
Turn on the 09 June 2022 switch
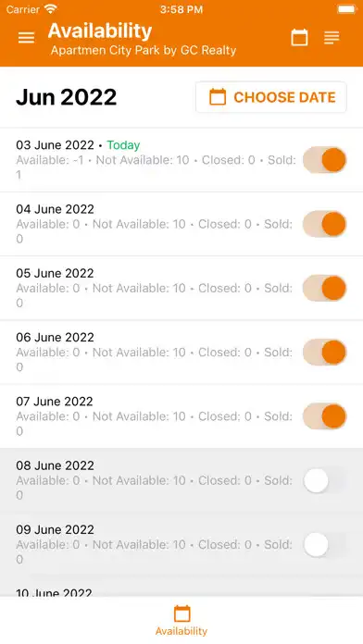coord(325,544)
